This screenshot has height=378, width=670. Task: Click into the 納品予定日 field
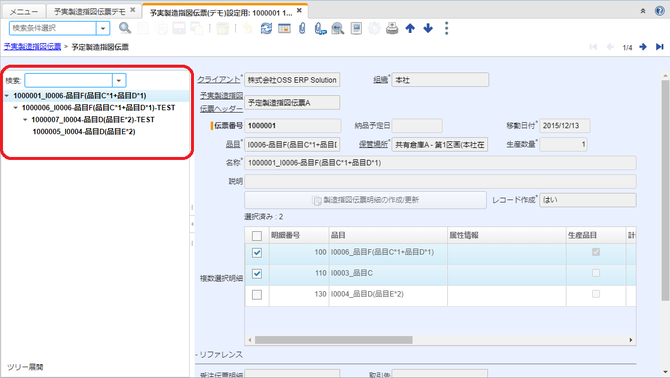point(417,126)
